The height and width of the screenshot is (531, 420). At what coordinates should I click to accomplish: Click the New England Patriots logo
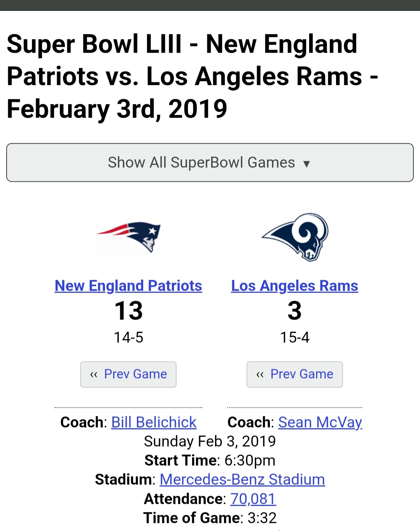click(x=129, y=237)
